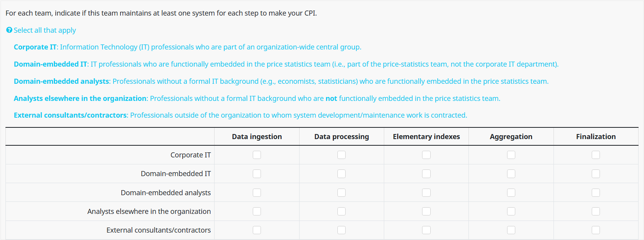
Task: Check Analysts elsewhere for Data processing
Action: (x=341, y=211)
